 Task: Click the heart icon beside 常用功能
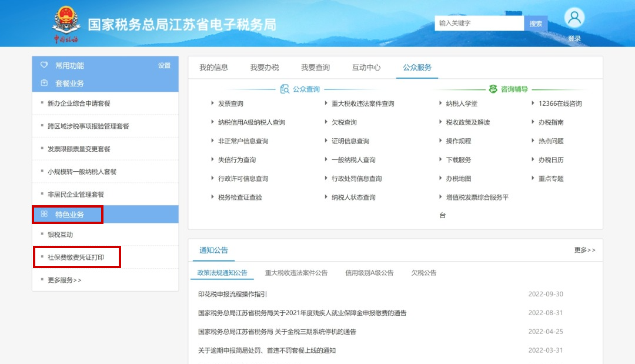[44, 65]
